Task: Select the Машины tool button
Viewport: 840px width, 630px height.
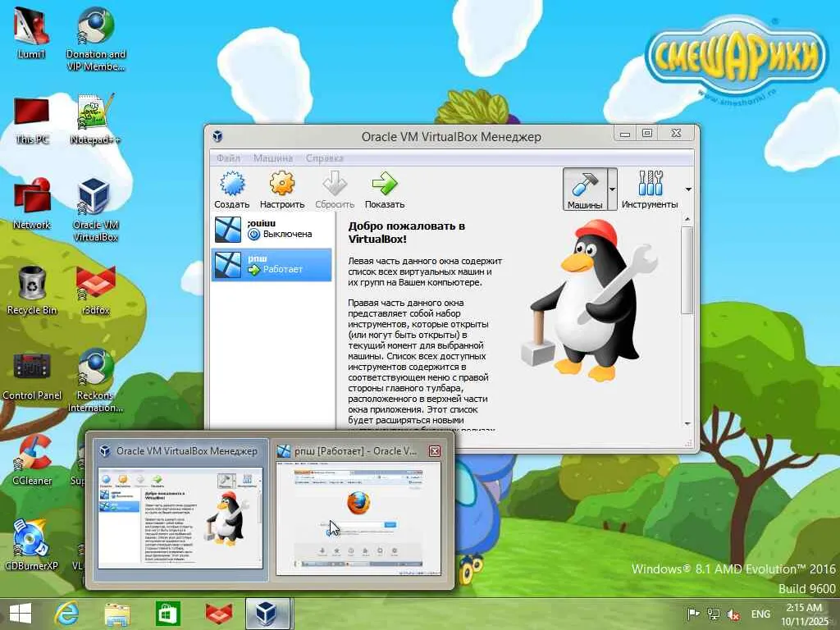Action: pyautogui.click(x=584, y=189)
